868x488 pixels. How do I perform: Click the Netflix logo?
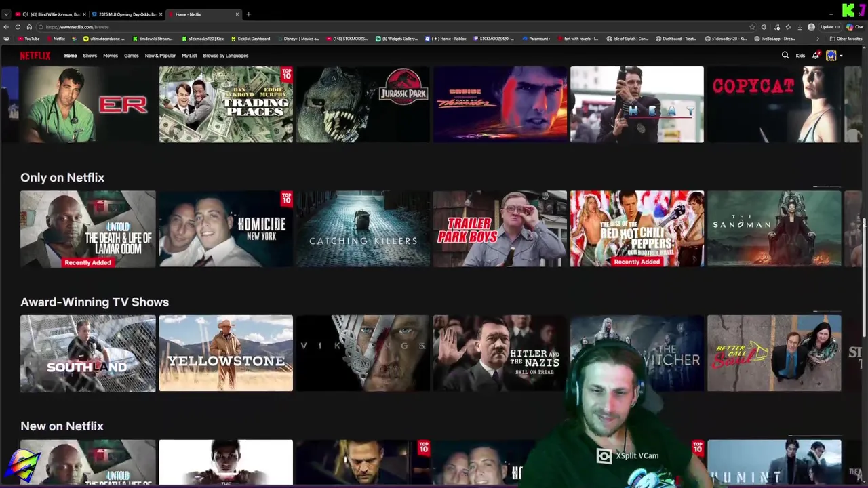tap(35, 56)
